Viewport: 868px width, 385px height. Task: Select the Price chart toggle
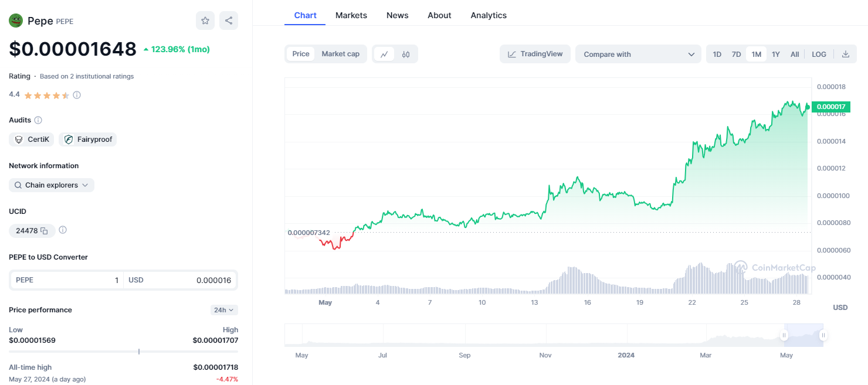click(301, 54)
